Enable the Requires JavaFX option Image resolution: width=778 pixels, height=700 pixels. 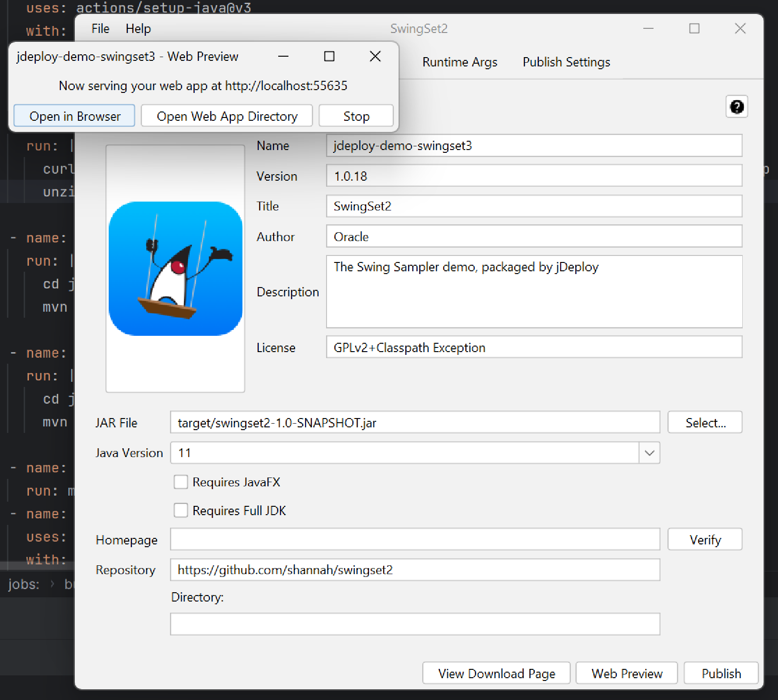(181, 482)
